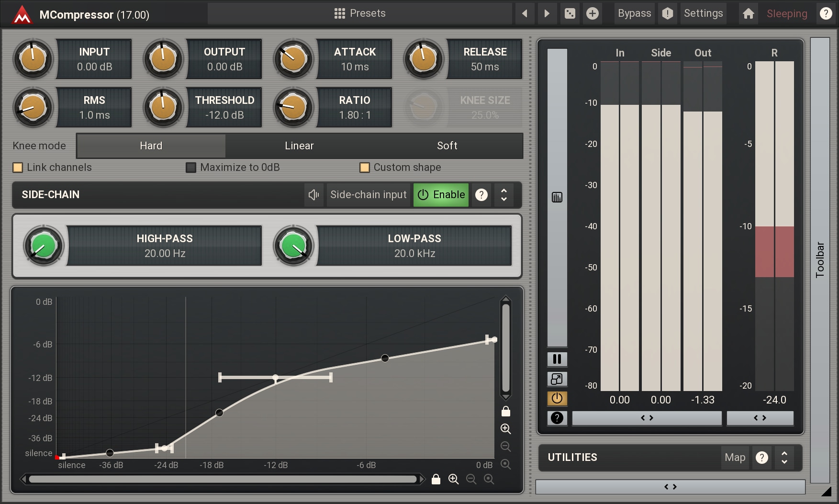Viewport: 839px width, 504px height.
Task: Enable the Custom shape checkbox
Action: (x=365, y=168)
